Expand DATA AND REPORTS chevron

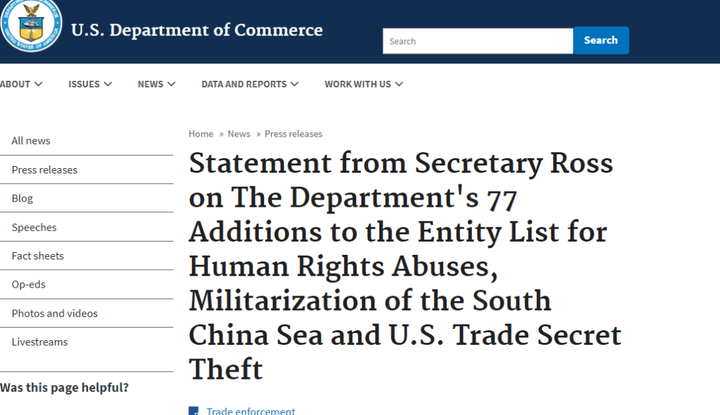point(295,84)
